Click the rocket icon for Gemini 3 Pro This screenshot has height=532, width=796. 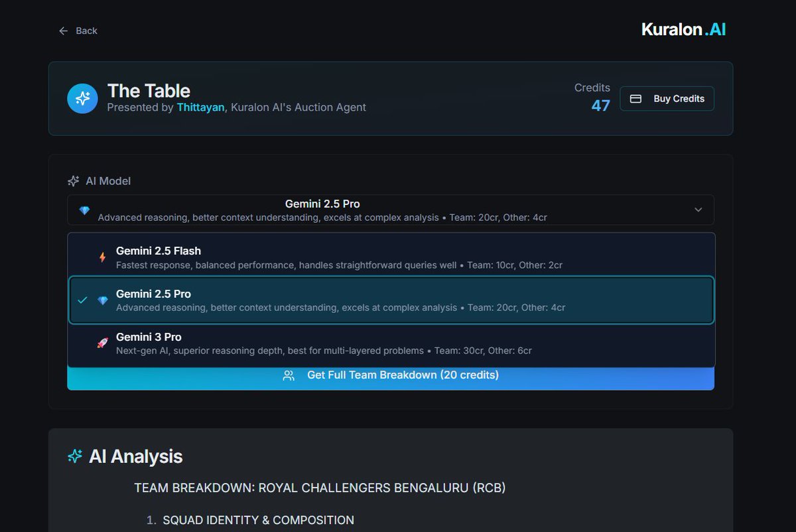102,344
